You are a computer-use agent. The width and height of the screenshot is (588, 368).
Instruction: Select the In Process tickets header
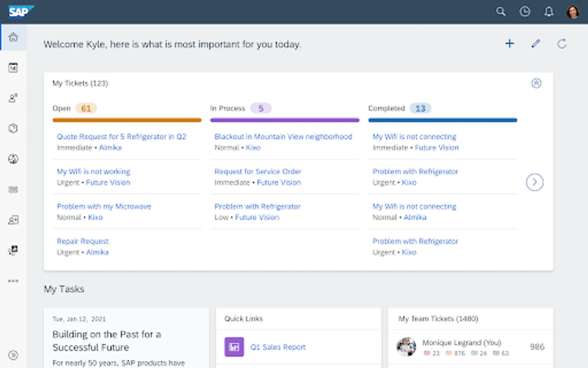(x=227, y=108)
